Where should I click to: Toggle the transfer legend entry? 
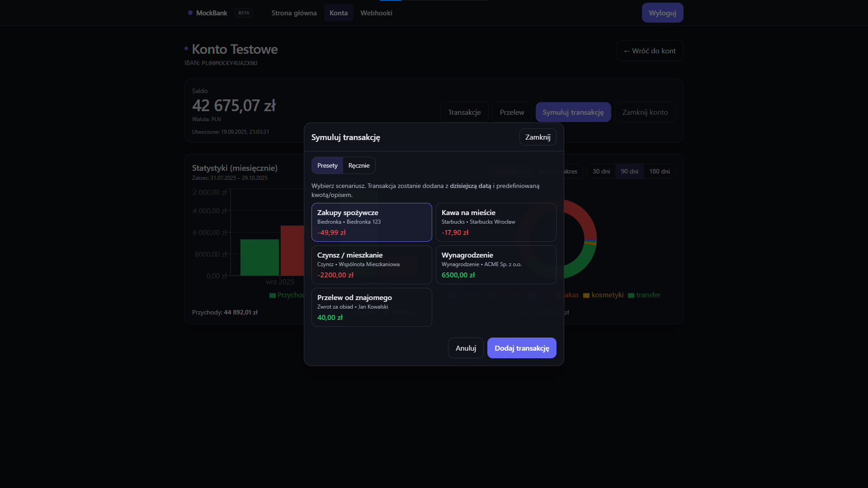pyautogui.click(x=644, y=295)
